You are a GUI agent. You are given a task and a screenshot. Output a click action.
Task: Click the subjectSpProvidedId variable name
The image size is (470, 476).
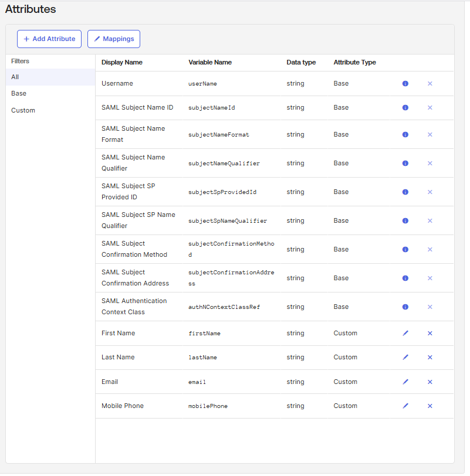point(222,192)
